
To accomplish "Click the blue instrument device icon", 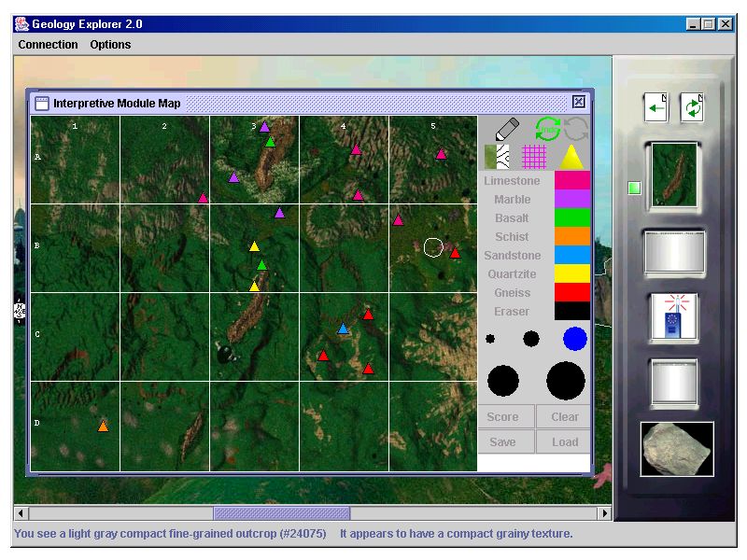I will 674,318.
